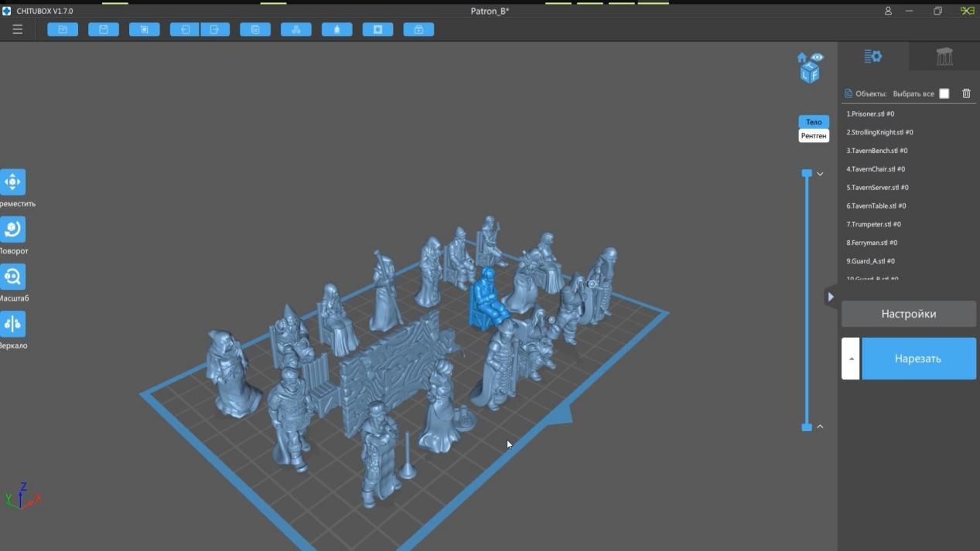This screenshot has width=980, height=551.
Task: Switch to Тело view mode
Action: click(x=814, y=122)
